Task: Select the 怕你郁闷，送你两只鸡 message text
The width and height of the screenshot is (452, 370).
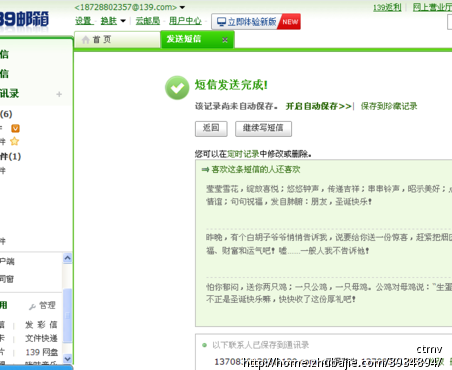Action: 329,293
